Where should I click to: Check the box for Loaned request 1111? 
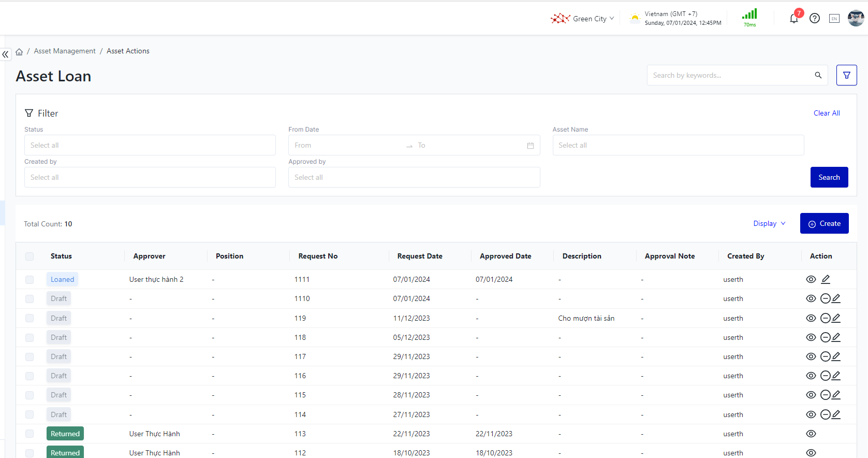click(30, 280)
